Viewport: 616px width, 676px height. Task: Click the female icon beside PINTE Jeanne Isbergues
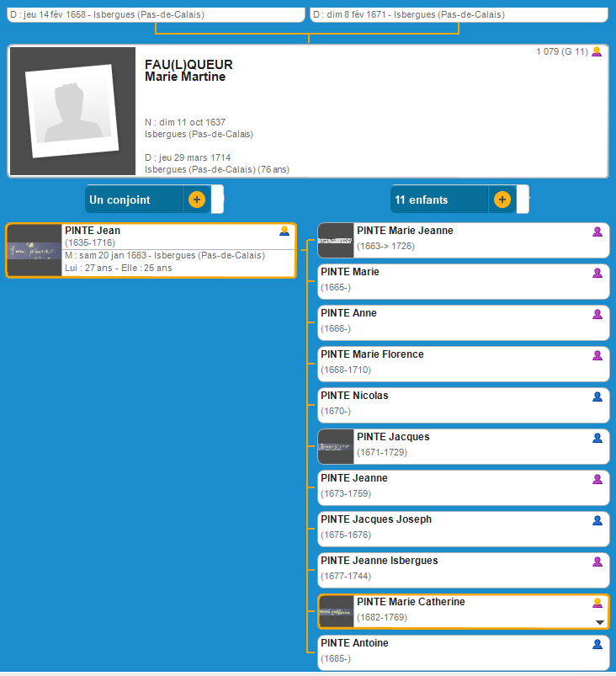tap(597, 562)
